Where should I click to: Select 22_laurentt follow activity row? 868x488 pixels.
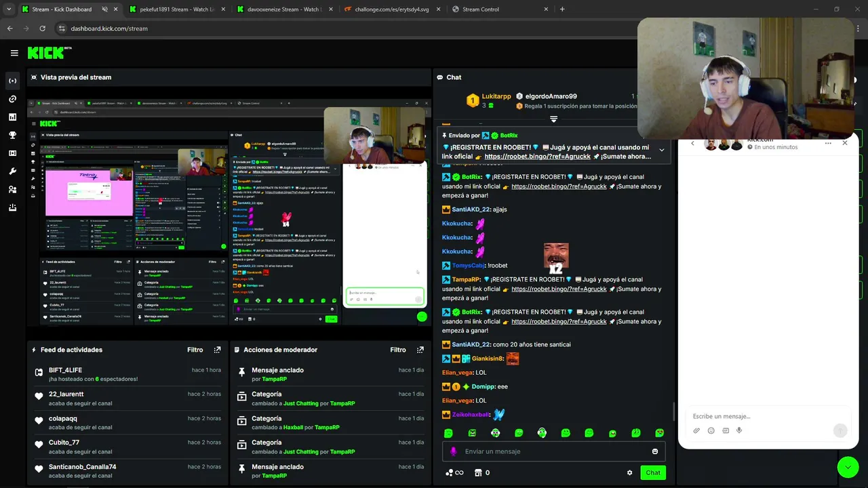click(128, 398)
